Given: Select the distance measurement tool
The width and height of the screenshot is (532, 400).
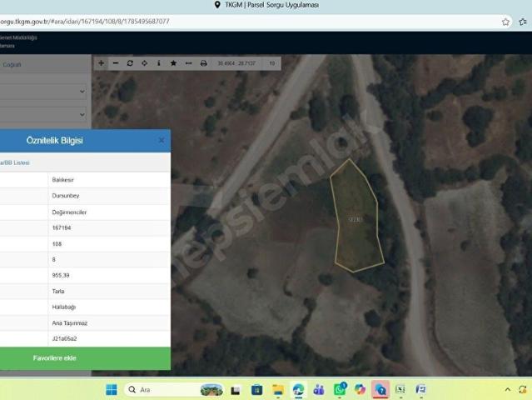Looking at the screenshot, I should click(x=189, y=63).
